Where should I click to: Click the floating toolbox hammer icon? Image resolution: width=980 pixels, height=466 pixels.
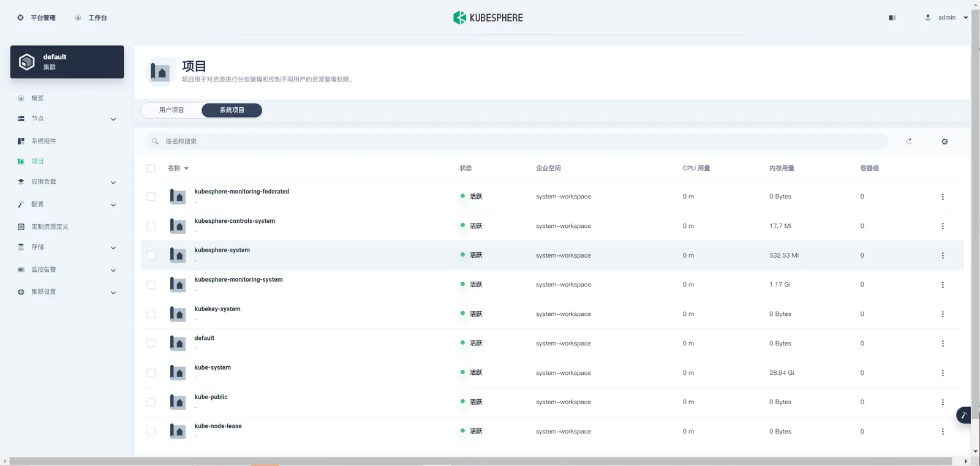(964, 415)
